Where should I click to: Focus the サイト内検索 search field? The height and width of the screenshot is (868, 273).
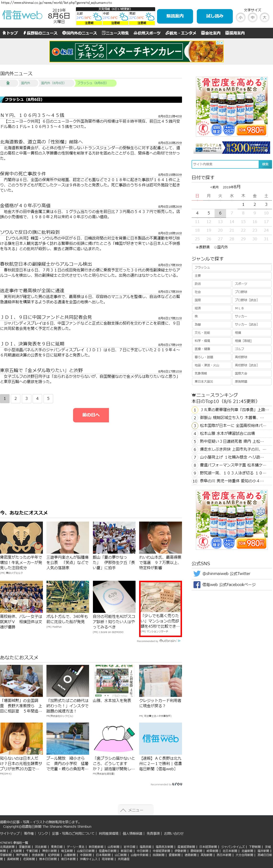pos(225,164)
